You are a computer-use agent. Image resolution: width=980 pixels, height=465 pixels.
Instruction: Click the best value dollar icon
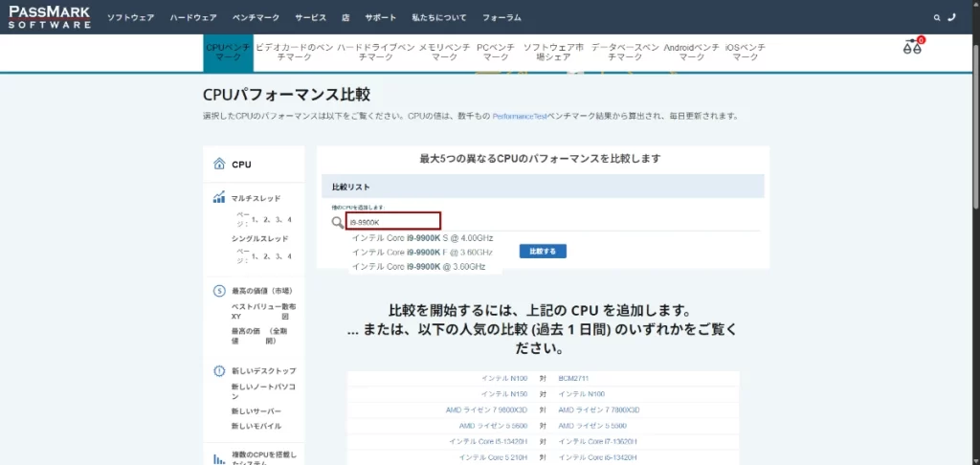point(219,291)
